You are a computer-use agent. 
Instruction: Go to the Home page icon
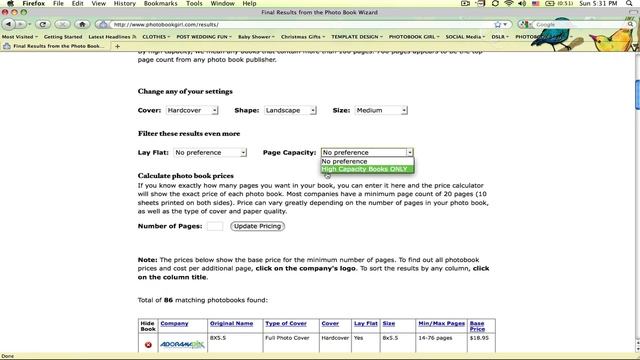tap(82, 24)
